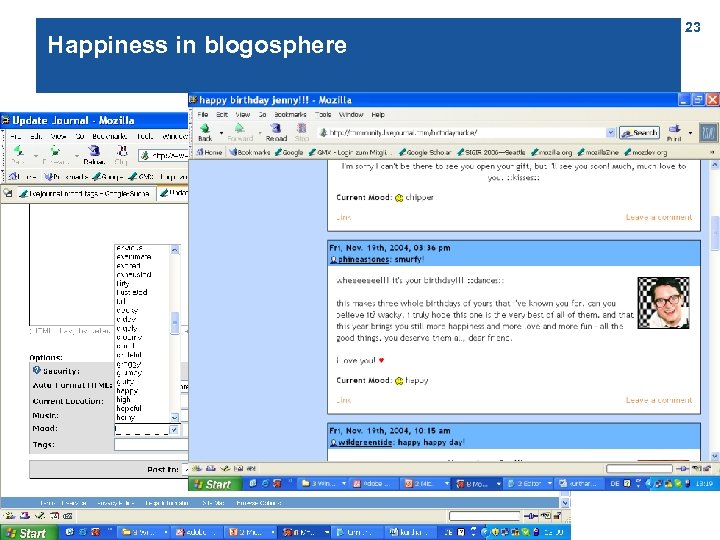This screenshot has height=540, width=720.
Task: Open the mozillaZine bookmark
Action: [598, 152]
